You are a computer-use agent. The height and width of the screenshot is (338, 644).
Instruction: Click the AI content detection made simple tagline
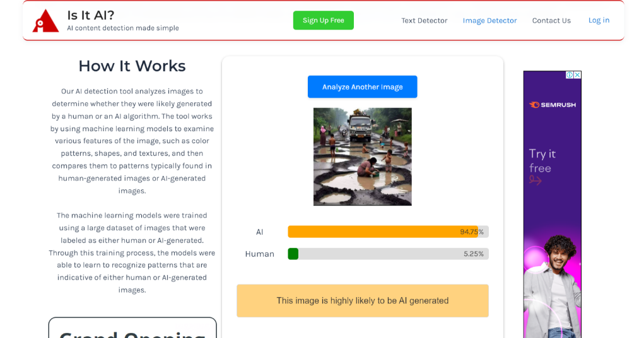(x=123, y=28)
